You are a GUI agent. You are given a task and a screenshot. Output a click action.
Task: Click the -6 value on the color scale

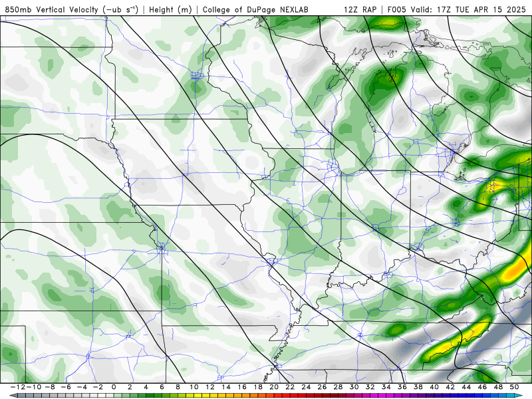click(x=66, y=387)
